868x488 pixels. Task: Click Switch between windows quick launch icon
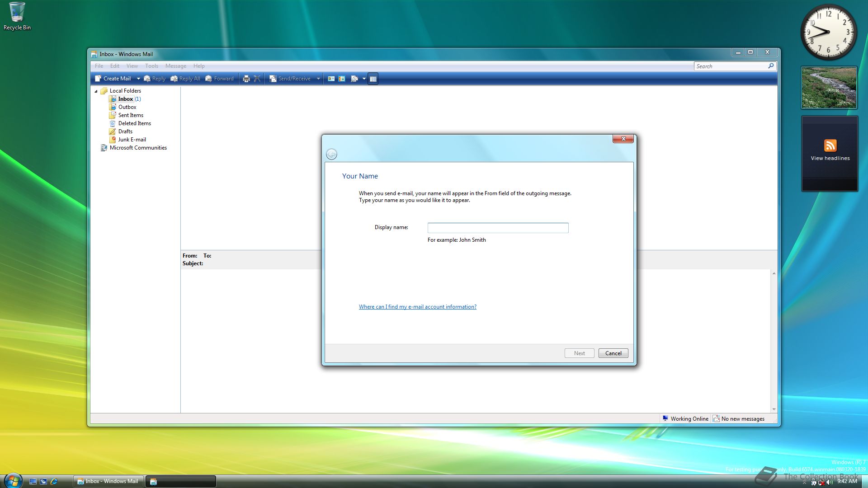coord(43,482)
